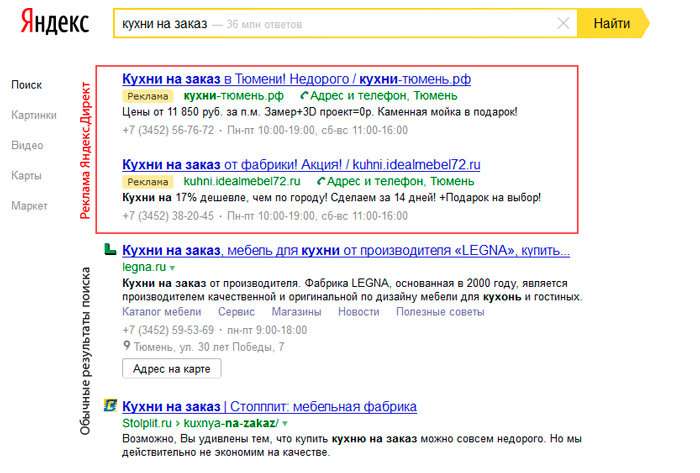Image resolution: width=700 pixels, height=473 pixels.
Task: Open the Видео section
Action: coord(27,145)
